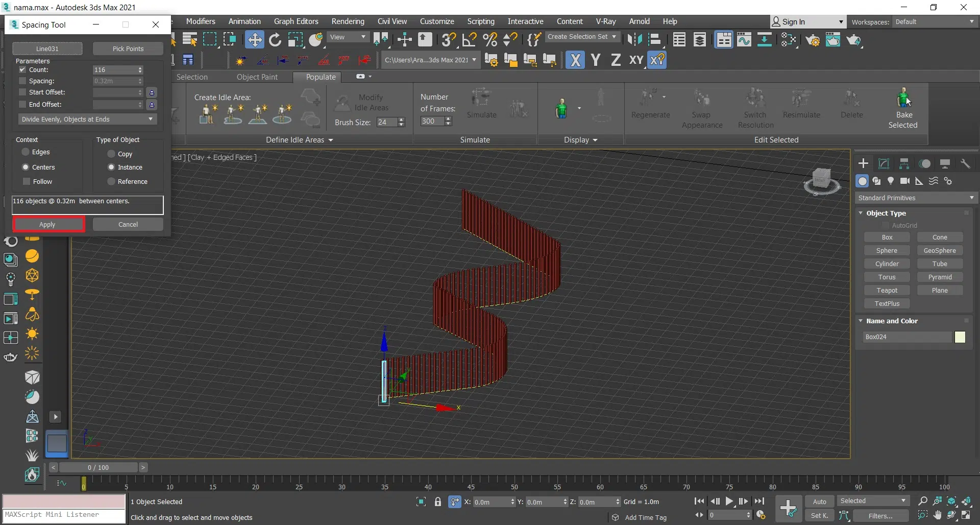Toggle the selection lock icon
980x525 pixels.
[x=437, y=502]
